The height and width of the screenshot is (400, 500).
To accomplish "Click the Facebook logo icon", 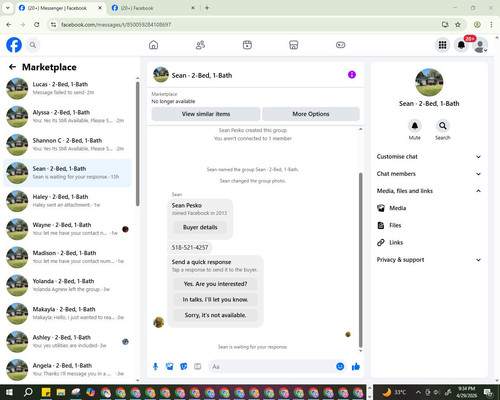I will pyautogui.click(x=14, y=45).
